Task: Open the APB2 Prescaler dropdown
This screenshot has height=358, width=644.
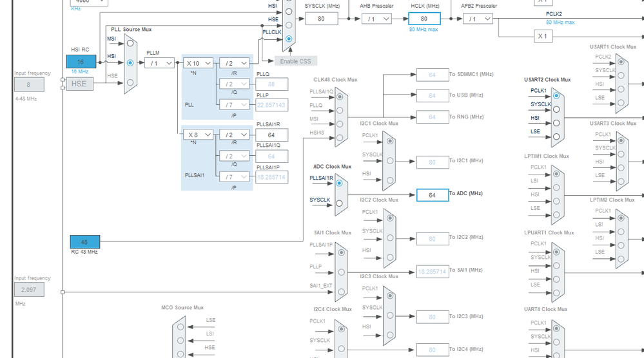Action: tap(478, 19)
